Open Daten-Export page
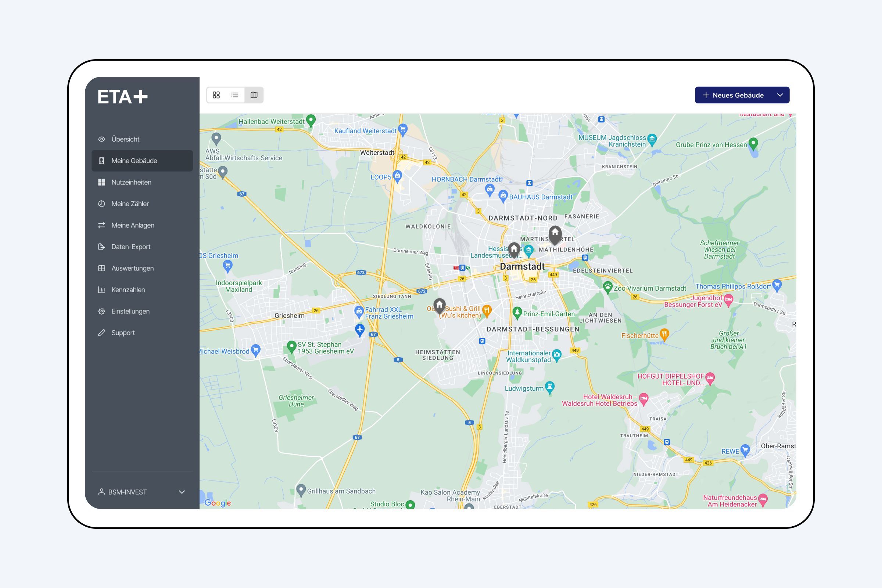Screen dimensions: 882x588 (x=142, y=247)
